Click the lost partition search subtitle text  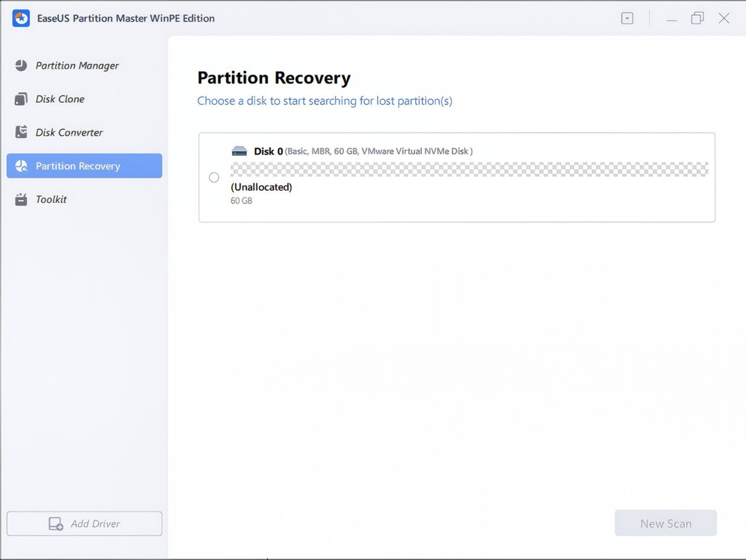pyautogui.click(x=325, y=101)
